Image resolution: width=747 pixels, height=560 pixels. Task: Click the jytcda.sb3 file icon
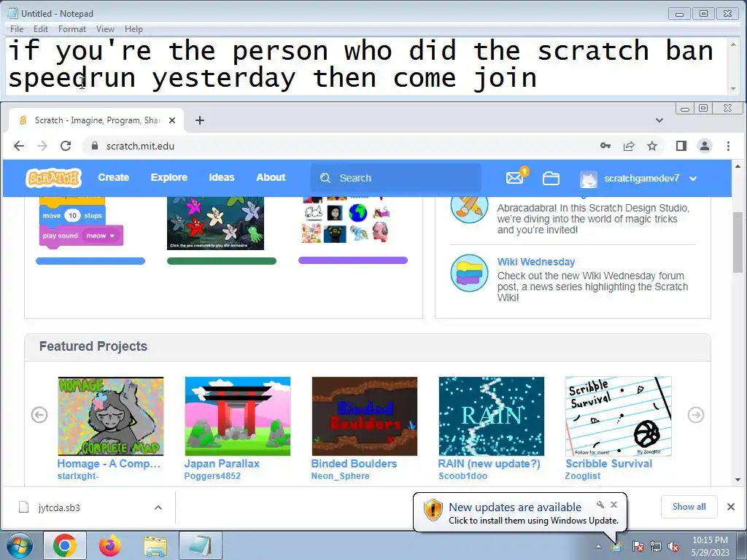(24, 507)
